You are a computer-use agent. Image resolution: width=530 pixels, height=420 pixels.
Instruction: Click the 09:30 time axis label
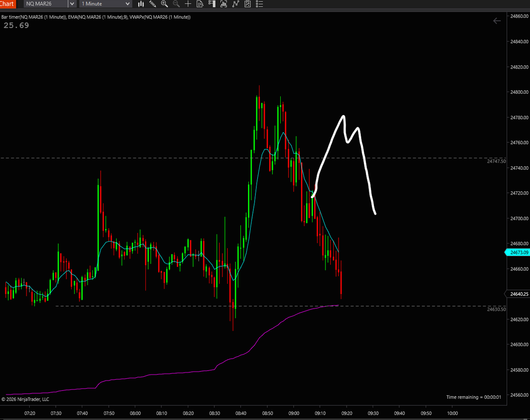pyautogui.click(x=373, y=413)
